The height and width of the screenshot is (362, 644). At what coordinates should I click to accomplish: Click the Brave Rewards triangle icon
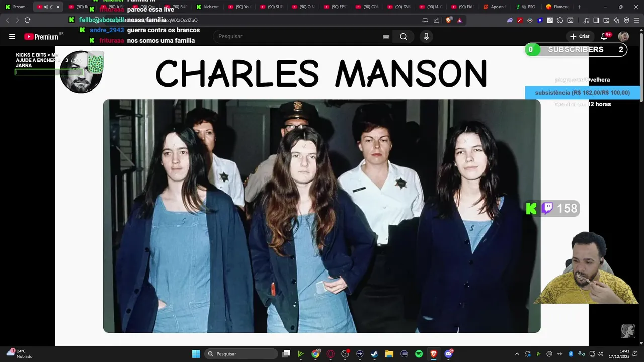[459, 20]
